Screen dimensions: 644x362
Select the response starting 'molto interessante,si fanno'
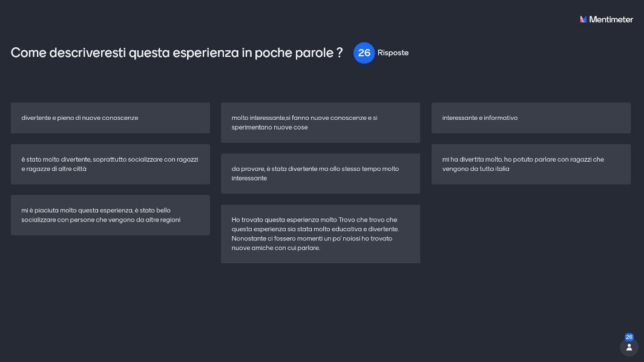pos(320,122)
